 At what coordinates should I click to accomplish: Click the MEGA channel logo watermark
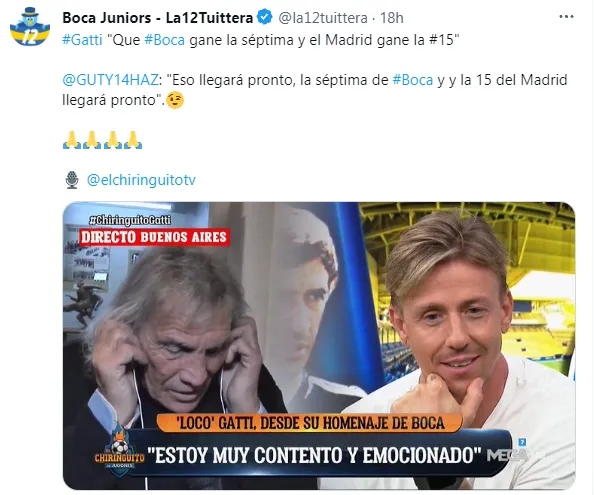(506, 453)
